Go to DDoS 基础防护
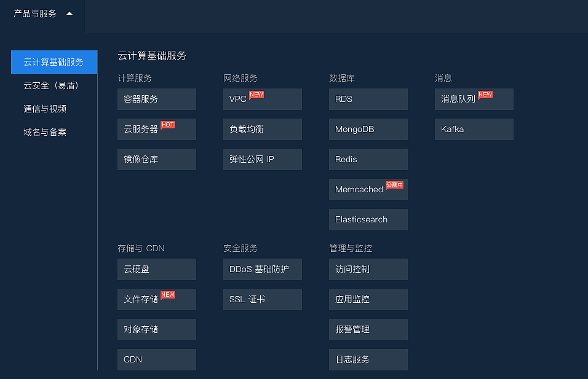 point(262,269)
